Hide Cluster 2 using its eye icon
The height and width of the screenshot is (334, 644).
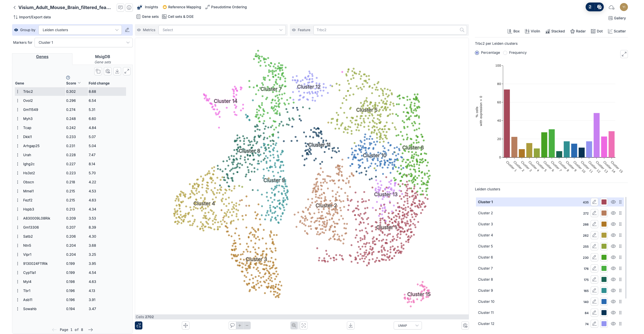pos(613,213)
